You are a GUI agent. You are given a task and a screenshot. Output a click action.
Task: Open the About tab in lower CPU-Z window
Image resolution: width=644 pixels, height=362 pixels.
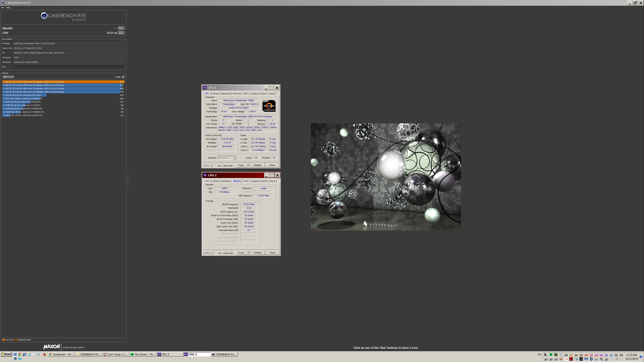pos(272,181)
